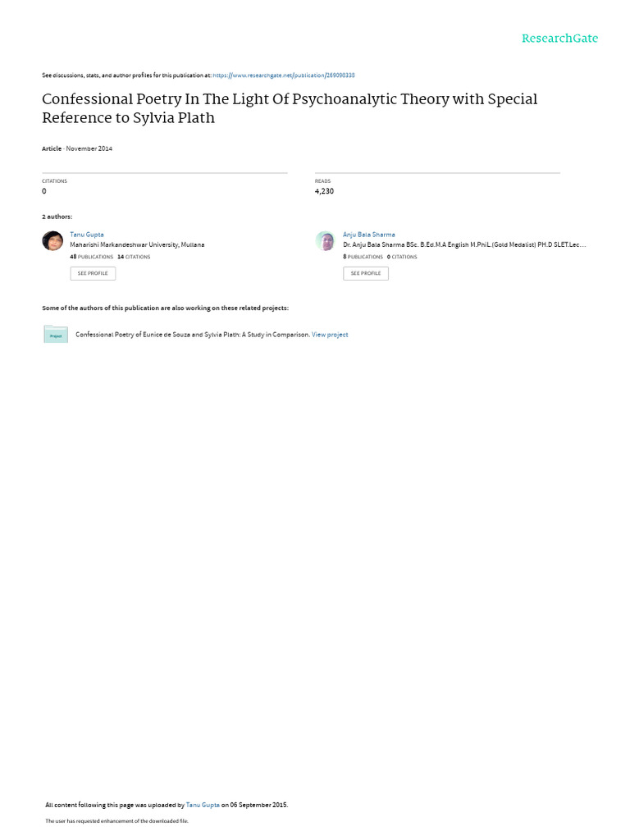630x840 pixels.
Task: Click the ResearchGate logo
Action: (559, 39)
